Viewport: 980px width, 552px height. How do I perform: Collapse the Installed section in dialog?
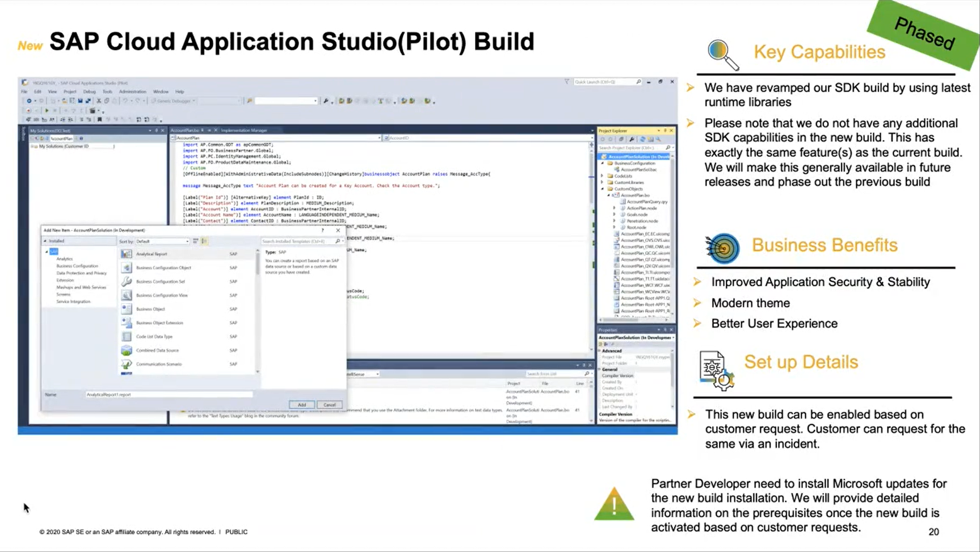coord(46,241)
